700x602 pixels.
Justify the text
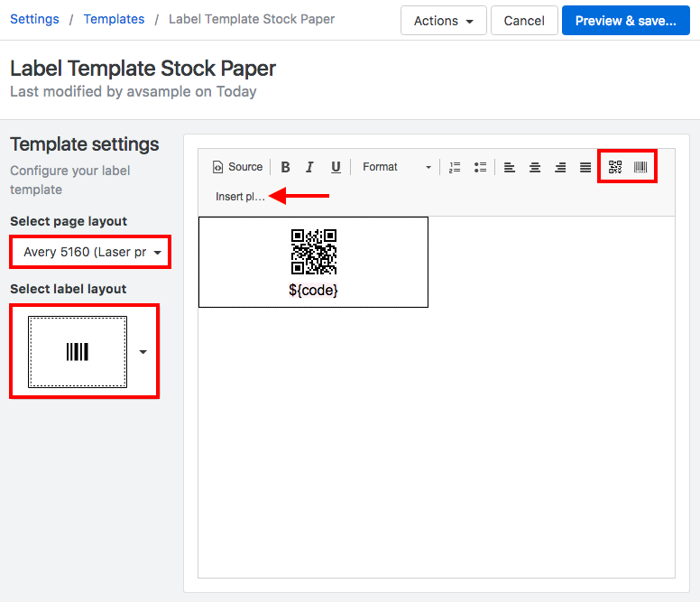point(585,167)
